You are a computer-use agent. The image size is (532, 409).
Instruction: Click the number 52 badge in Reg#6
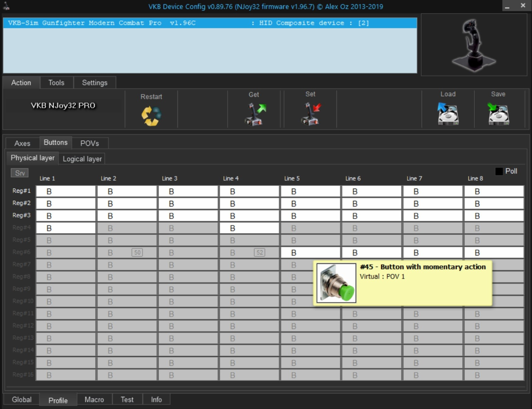[x=260, y=252]
